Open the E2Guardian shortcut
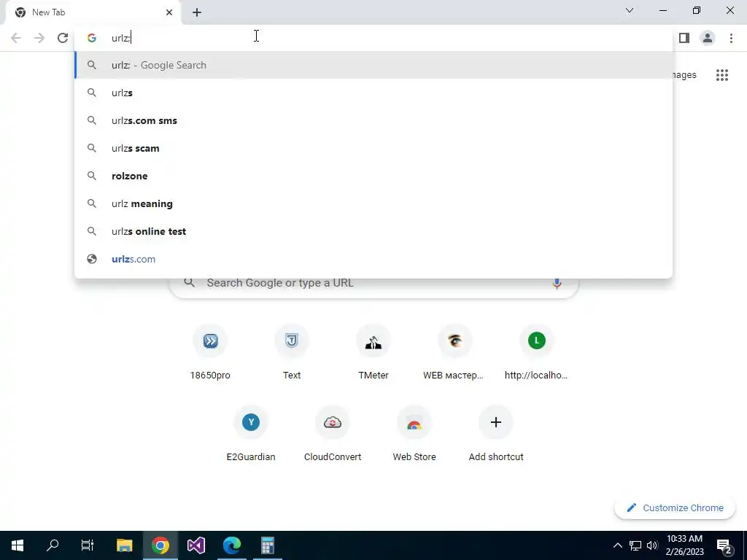The image size is (747, 560). [x=251, y=435]
